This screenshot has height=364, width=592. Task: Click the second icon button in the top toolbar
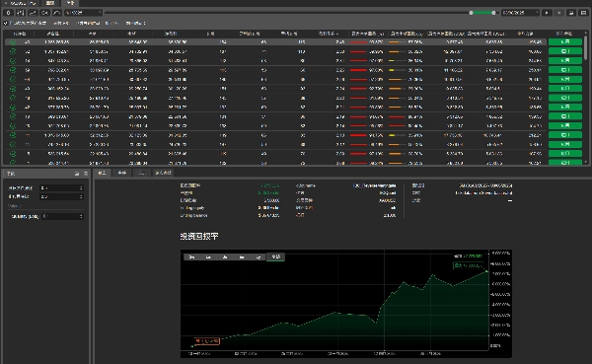coord(20,13)
